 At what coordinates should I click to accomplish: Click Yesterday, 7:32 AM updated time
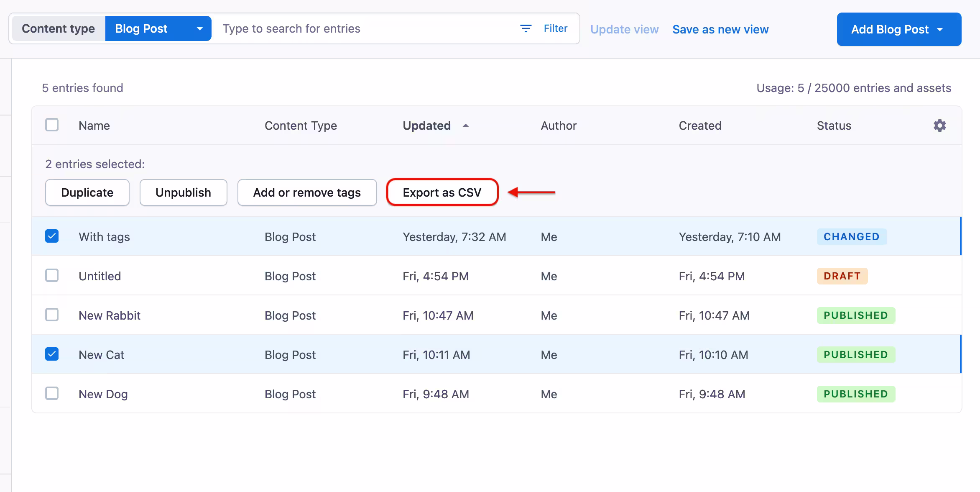[x=454, y=237]
